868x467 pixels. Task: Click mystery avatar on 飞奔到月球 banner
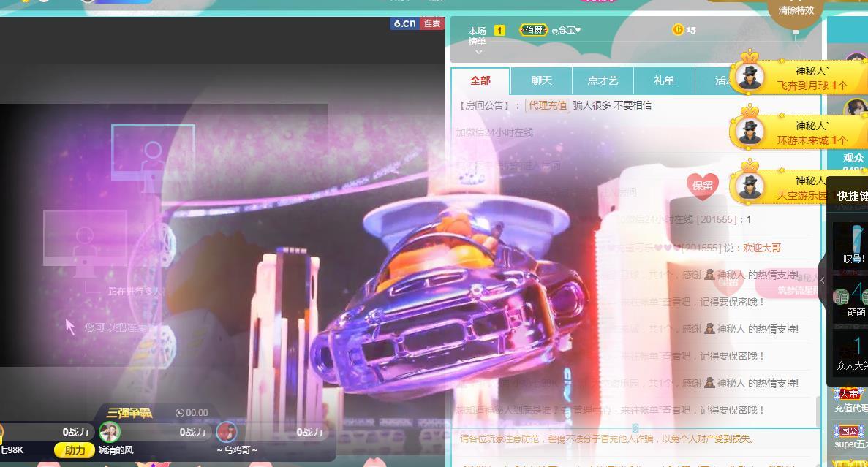coord(750,77)
